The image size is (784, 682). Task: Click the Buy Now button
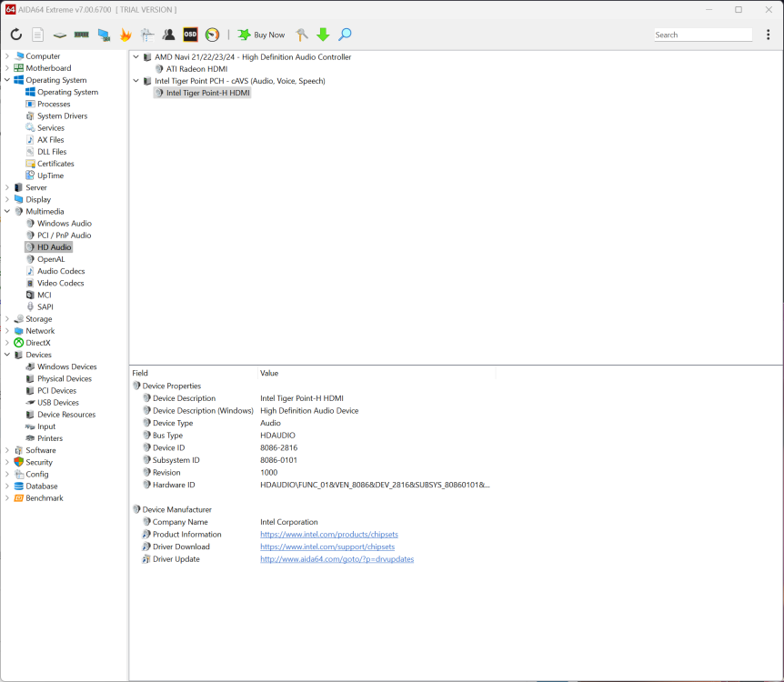coord(261,35)
